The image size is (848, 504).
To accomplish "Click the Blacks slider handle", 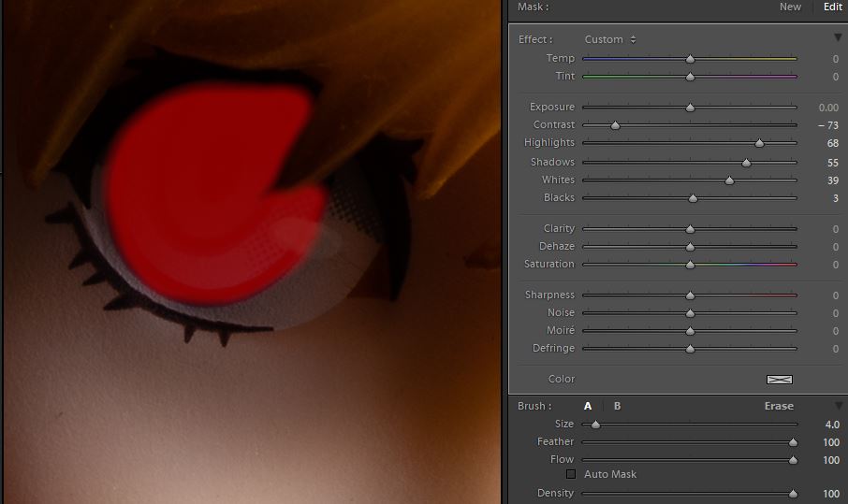I will point(693,198).
